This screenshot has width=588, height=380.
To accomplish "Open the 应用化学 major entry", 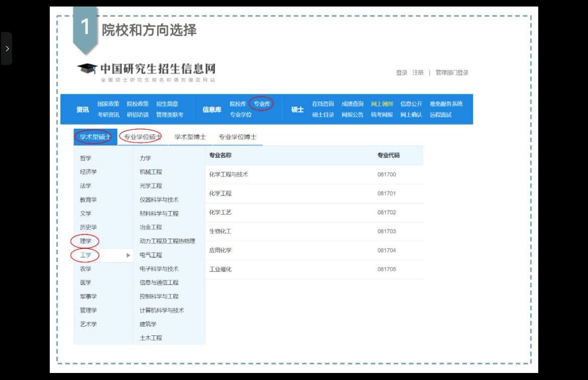I will point(220,250).
